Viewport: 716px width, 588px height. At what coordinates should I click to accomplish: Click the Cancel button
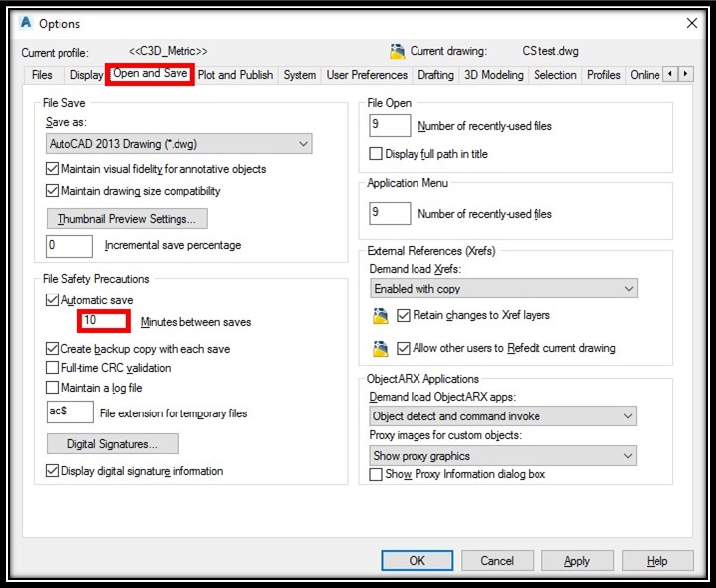[497, 560]
